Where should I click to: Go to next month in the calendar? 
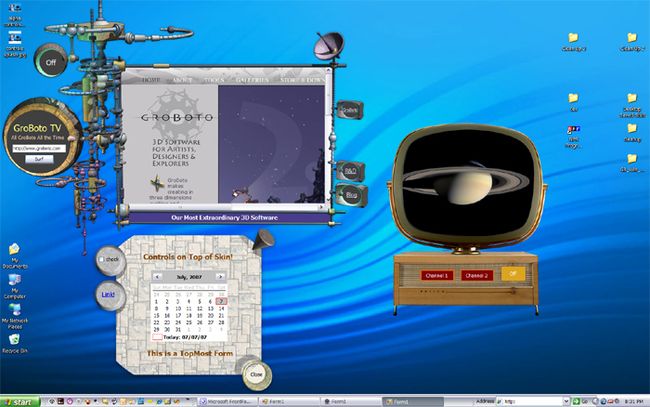(220, 276)
